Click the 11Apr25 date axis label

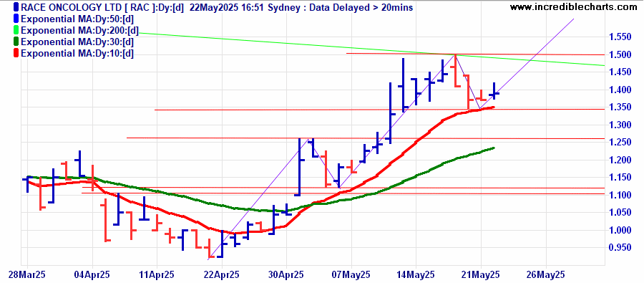coord(157,274)
